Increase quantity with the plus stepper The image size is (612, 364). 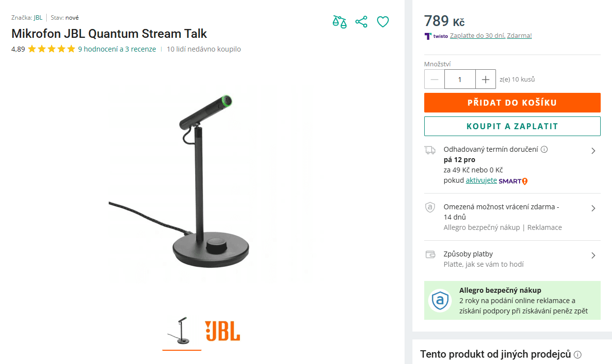click(485, 79)
